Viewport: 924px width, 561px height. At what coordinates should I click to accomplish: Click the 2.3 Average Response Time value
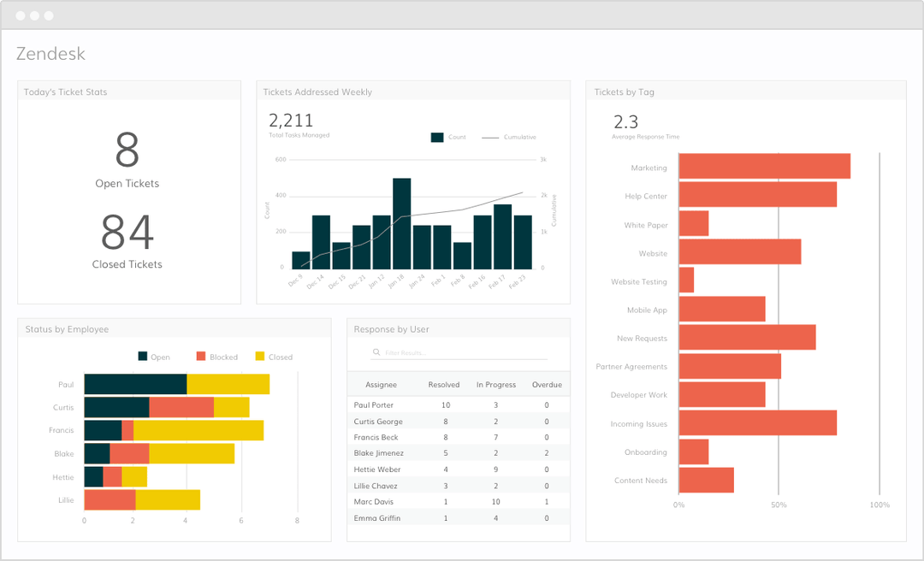click(x=625, y=122)
